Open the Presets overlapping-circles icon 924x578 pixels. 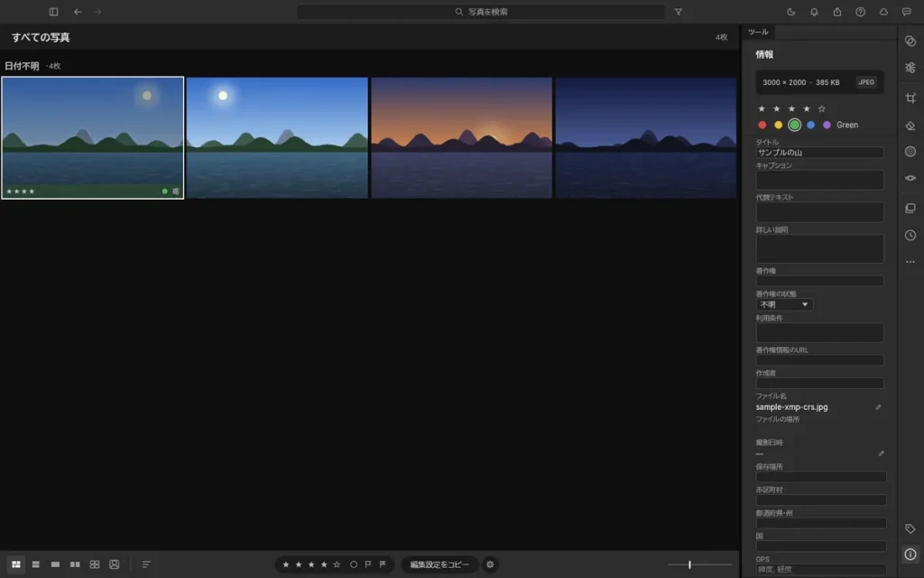click(x=910, y=41)
